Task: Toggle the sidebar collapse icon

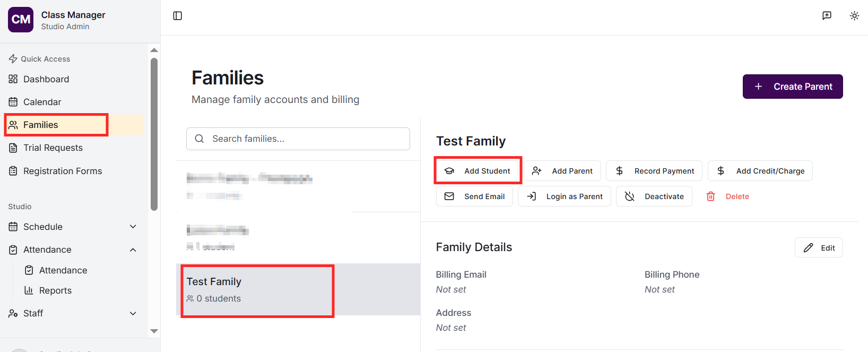Action: click(x=178, y=16)
